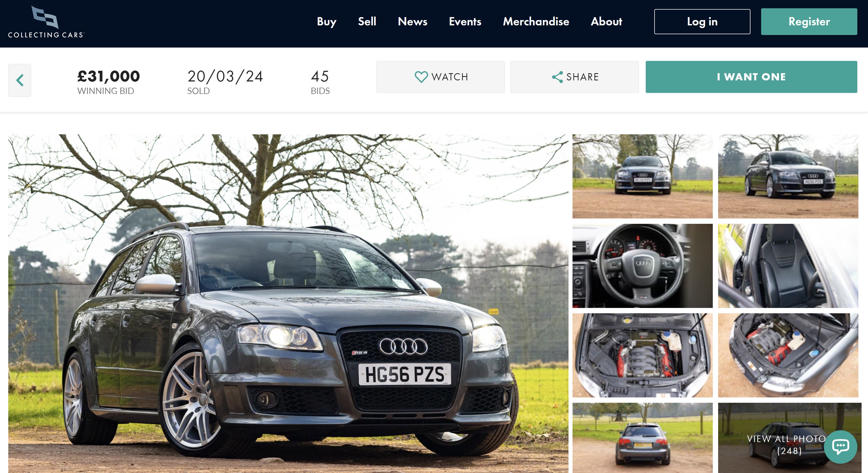Click the heart Watch icon
This screenshot has height=473, width=868.
point(421,77)
